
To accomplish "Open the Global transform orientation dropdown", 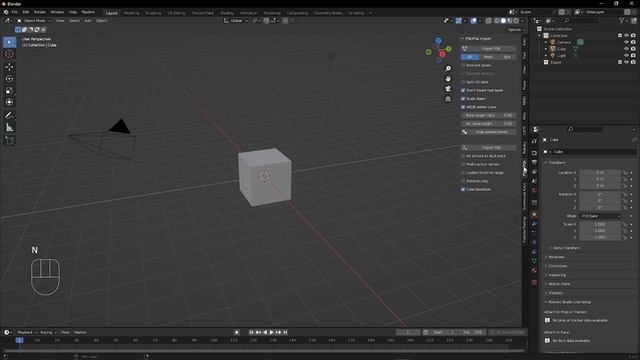I will (x=236, y=20).
